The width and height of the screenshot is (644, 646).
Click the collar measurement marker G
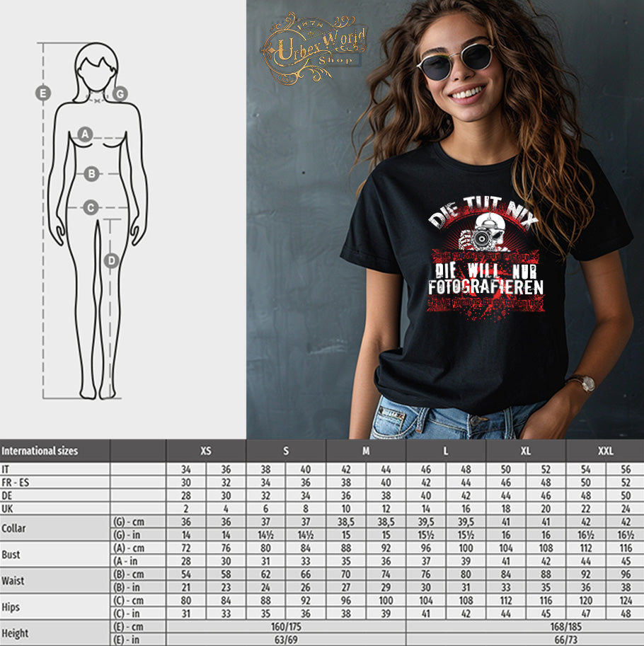coord(120,94)
